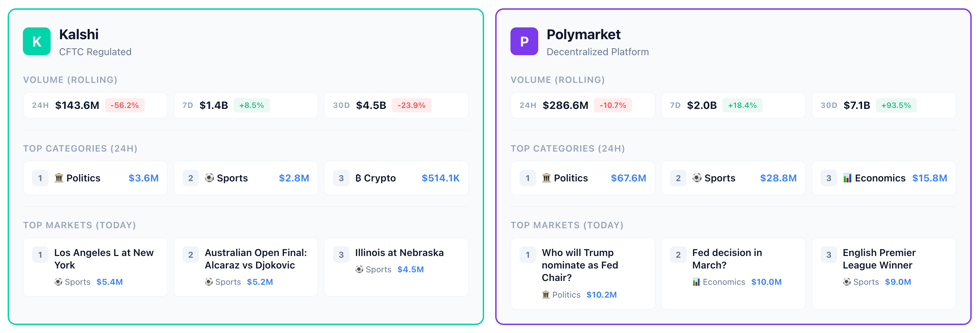This screenshot has width=980, height=333.
Task: Open Trump Fed Chair nomination market
Action: pos(579,265)
